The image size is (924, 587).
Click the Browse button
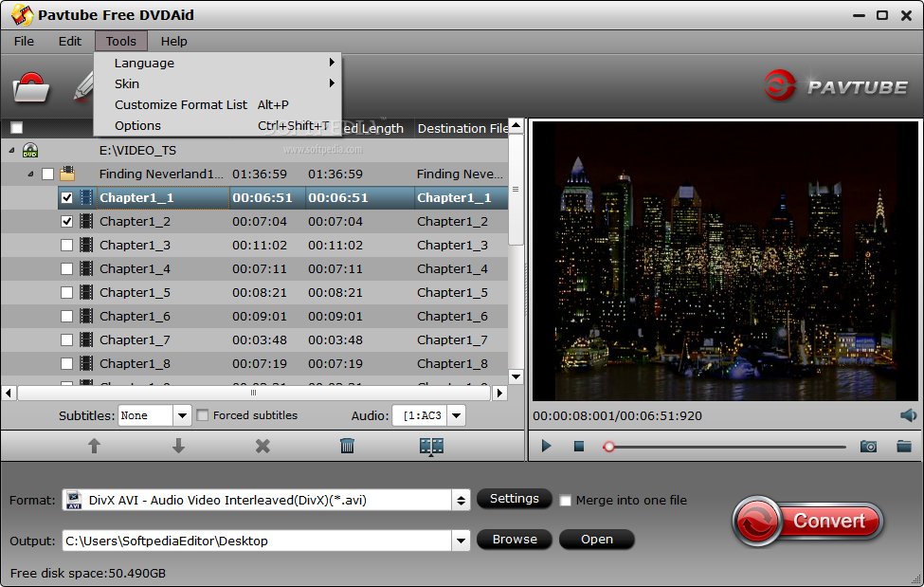point(515,540)
